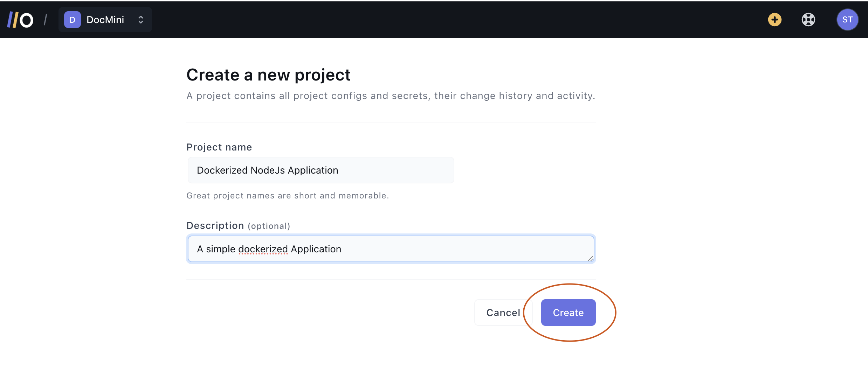Click the "(optional)" hint beside Description
The image size is (868, 378).
(269, 226)
